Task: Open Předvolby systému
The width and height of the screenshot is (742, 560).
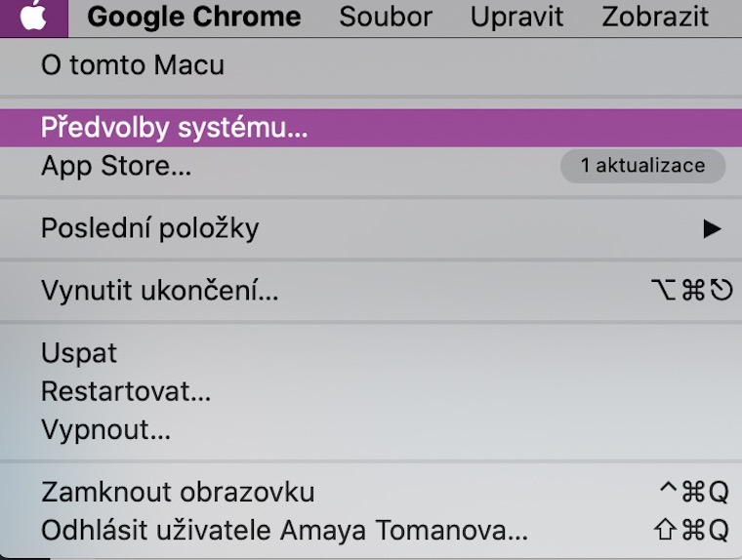Action: tap(175, 128)
